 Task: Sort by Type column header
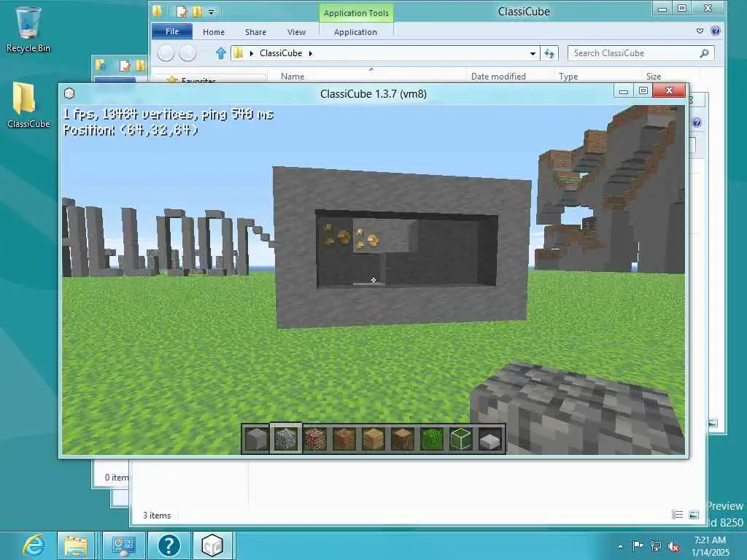[x=568, y=76]
